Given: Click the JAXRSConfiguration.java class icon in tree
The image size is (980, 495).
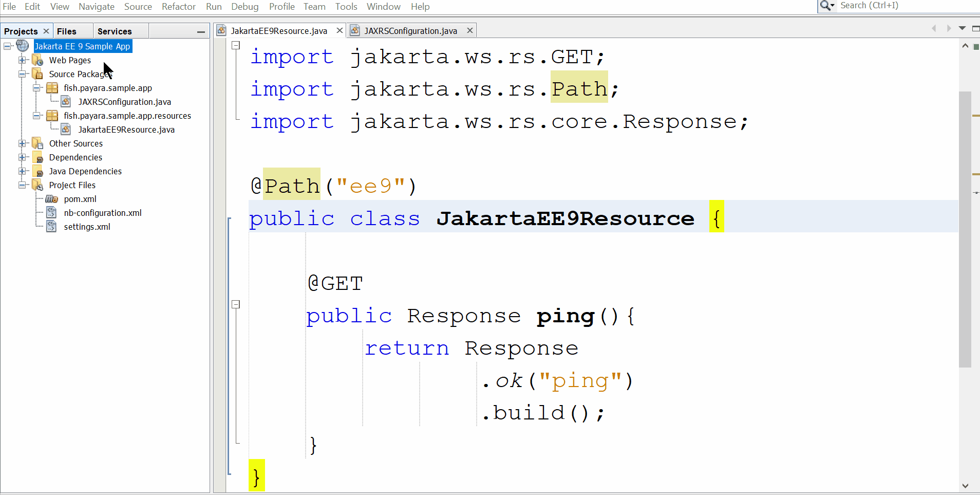Looking at the screenshot, I should point(66,102).
